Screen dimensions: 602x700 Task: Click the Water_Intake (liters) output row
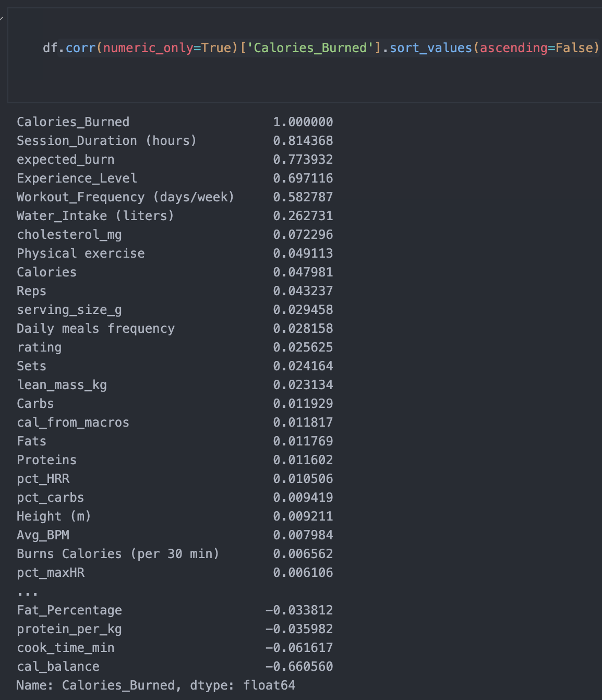tap(95, 216)
